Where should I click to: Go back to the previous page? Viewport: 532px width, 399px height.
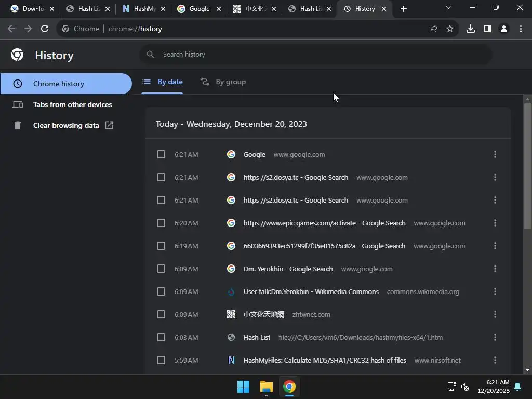click(x=11, y=29)
